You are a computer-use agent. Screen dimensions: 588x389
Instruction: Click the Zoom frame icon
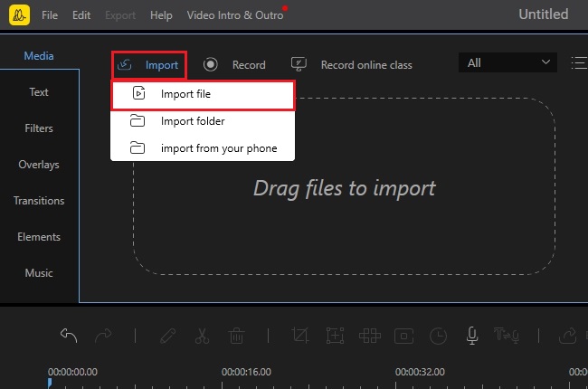click(x=335, y=336)
